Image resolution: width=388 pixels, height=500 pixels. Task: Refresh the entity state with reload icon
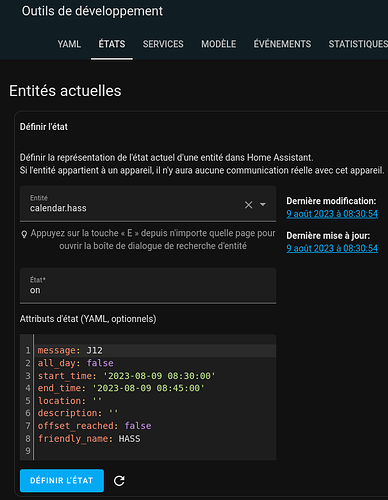coord(119,481)
